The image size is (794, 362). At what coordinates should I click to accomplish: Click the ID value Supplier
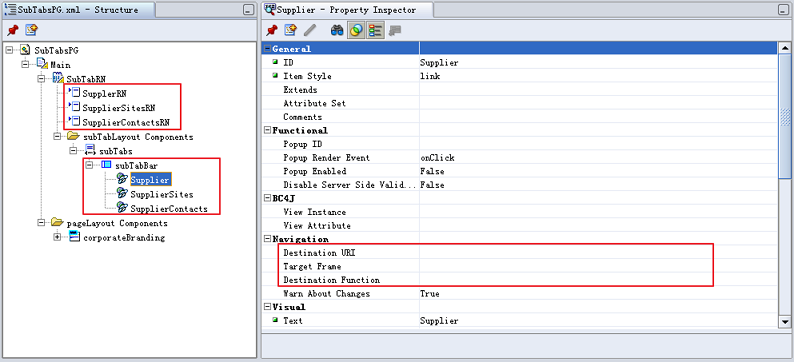[439, 62]
